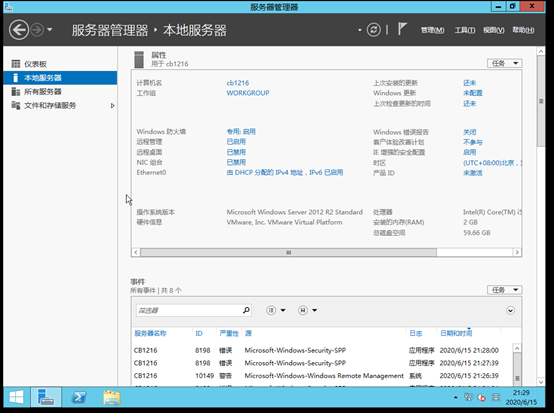Click the 仪表板 grid icon

[x=16, y=64]
